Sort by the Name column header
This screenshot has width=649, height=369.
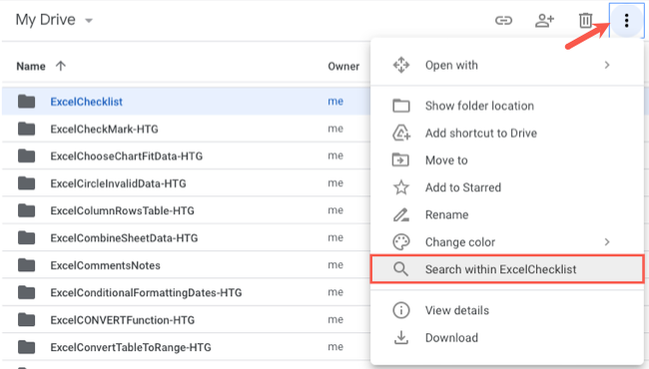tap(31, 66)
